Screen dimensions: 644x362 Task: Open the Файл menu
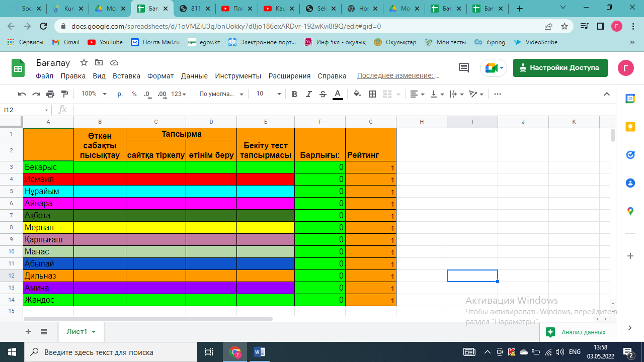tap(45, 76)
